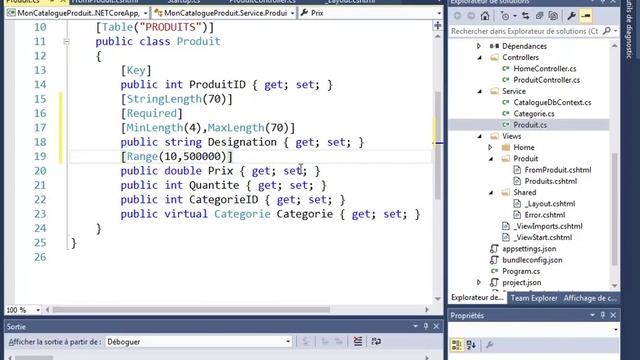Open Produits.cshtml view file
640x360 pixels.
[551, 181]
